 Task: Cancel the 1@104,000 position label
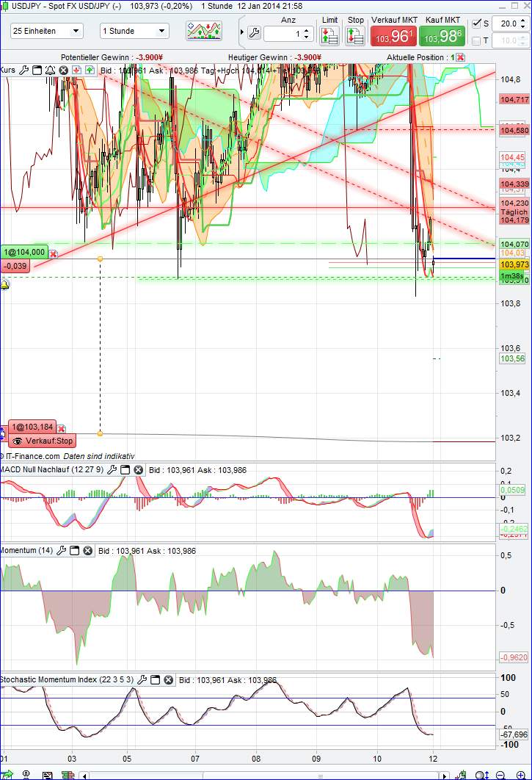[53, 254]
